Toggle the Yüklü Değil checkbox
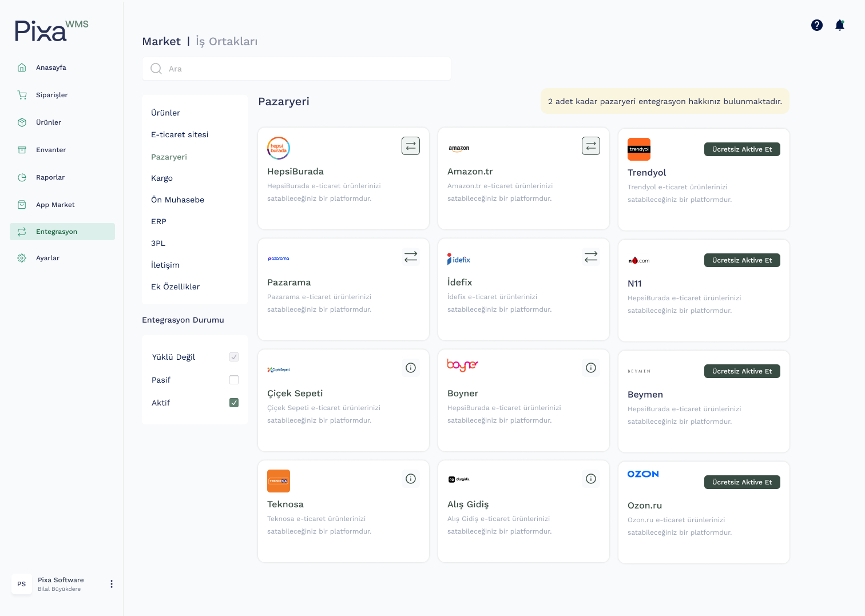 (x=234, y=357)
